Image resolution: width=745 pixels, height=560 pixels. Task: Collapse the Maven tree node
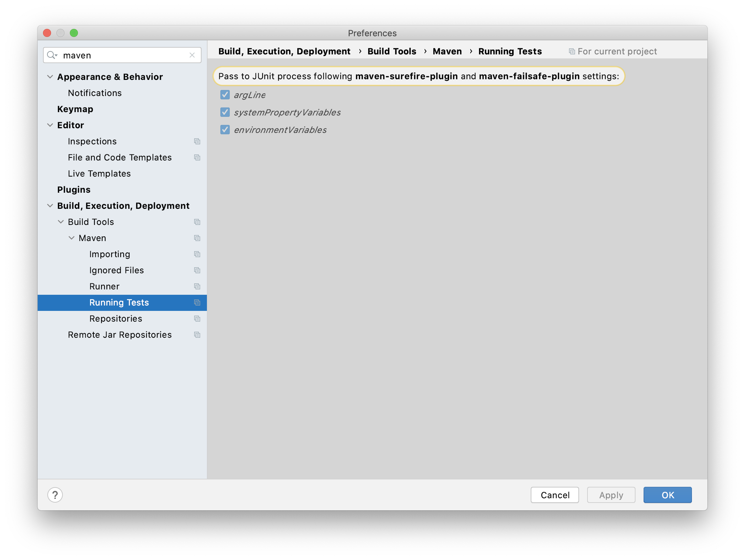pos(72,238)
